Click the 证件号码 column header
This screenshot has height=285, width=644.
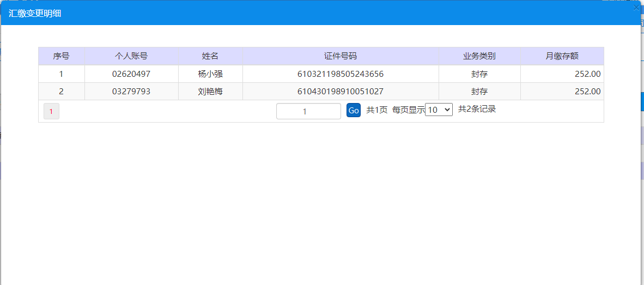tap(341, 56)
